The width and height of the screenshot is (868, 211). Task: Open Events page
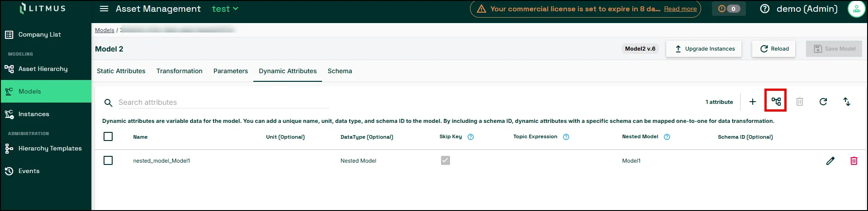[46, 171]
